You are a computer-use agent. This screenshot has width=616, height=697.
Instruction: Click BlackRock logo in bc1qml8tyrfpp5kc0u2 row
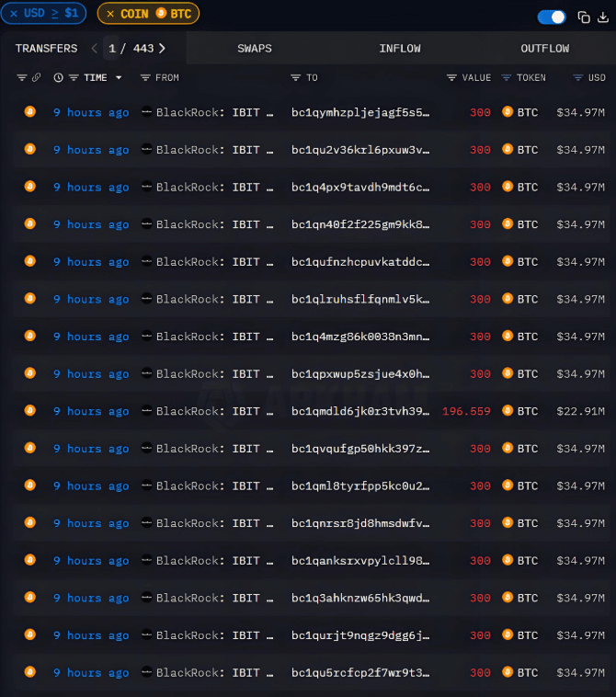[x=147, y=485]
